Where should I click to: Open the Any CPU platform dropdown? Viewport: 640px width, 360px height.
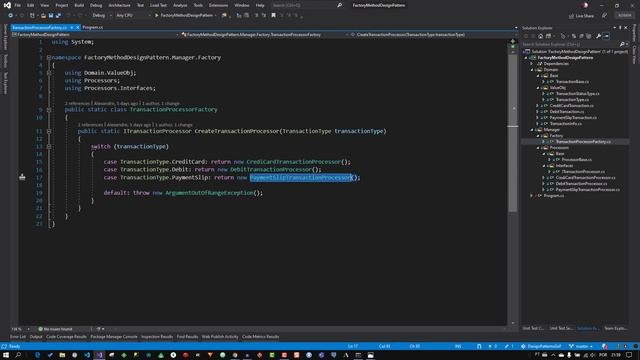pos(133,16)
